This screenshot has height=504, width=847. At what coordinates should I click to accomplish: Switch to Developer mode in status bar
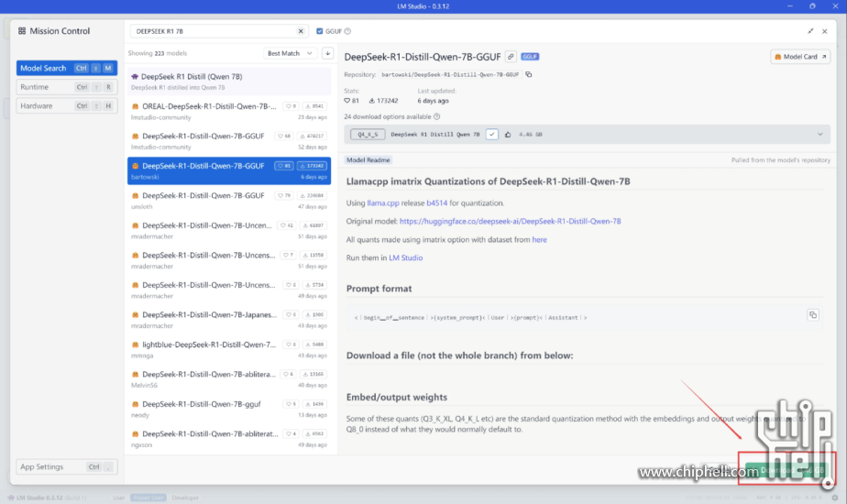[x=185, y=498]
